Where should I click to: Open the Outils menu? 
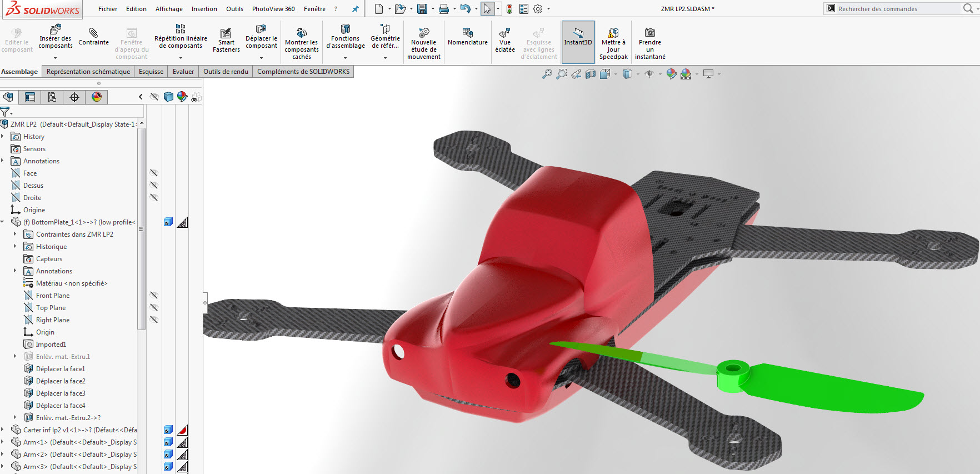coord(234,9)
